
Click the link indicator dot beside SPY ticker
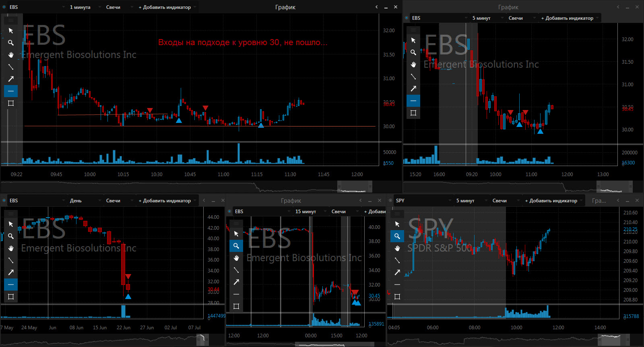point(390,201)
